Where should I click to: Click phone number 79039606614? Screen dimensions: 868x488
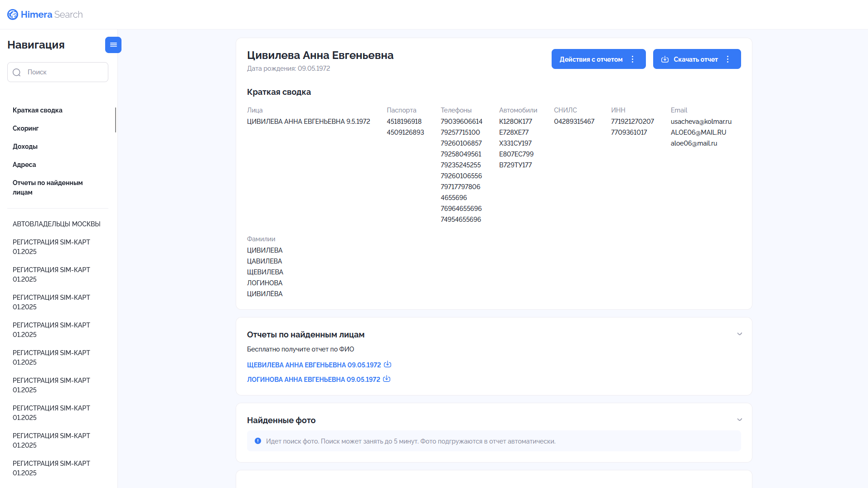[461, 122]
